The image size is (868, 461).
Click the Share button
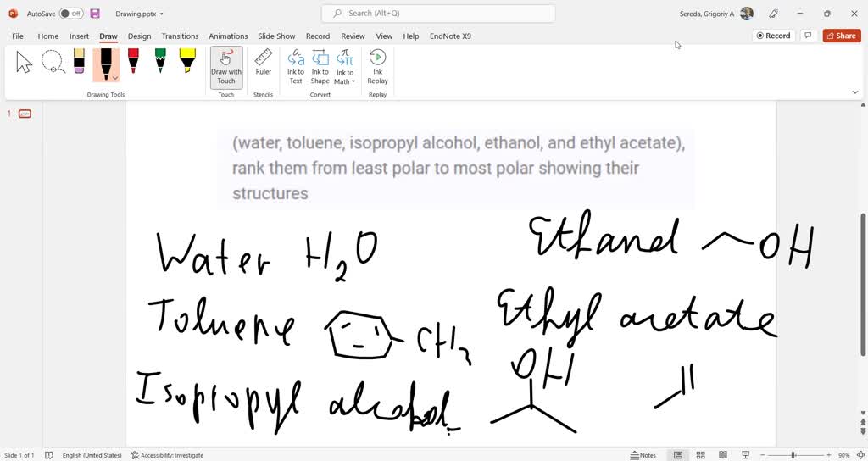pyautogui.click(x=842, y=36)
